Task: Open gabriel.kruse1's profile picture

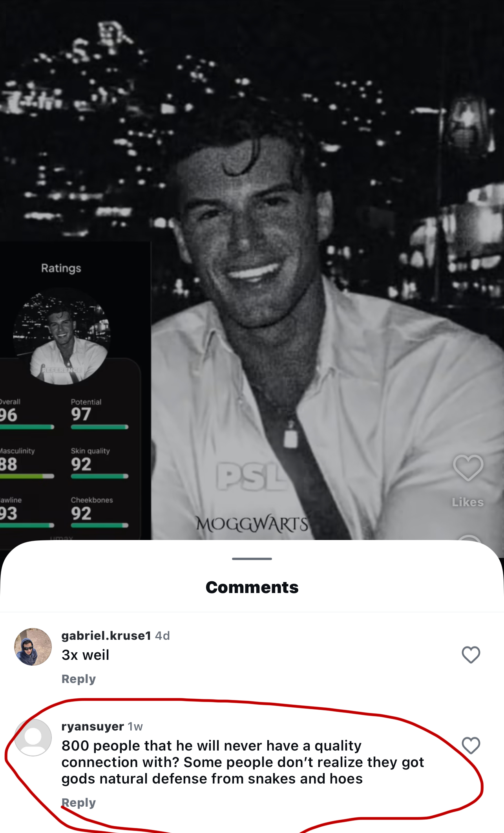Action: 33,646
